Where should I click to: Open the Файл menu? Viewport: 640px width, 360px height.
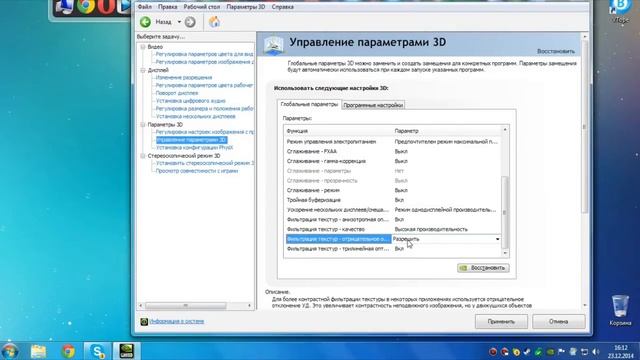coord(144,7)
